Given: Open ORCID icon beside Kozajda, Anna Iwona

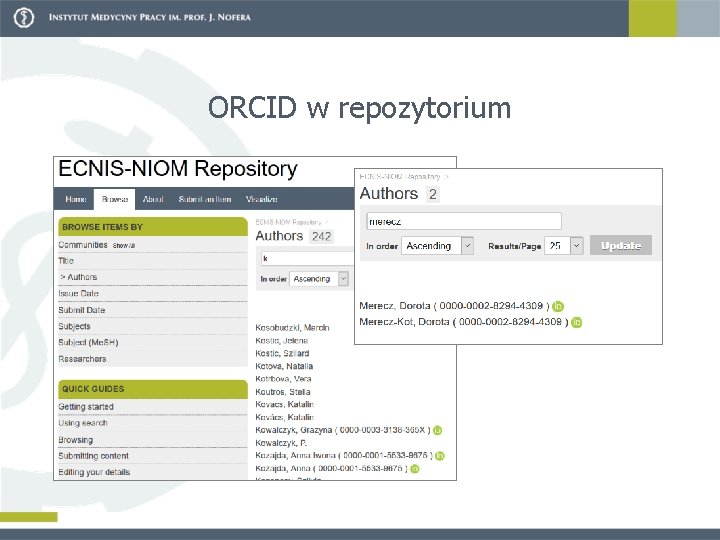Looking at the screenshot, I should click(x=440, y=456).
